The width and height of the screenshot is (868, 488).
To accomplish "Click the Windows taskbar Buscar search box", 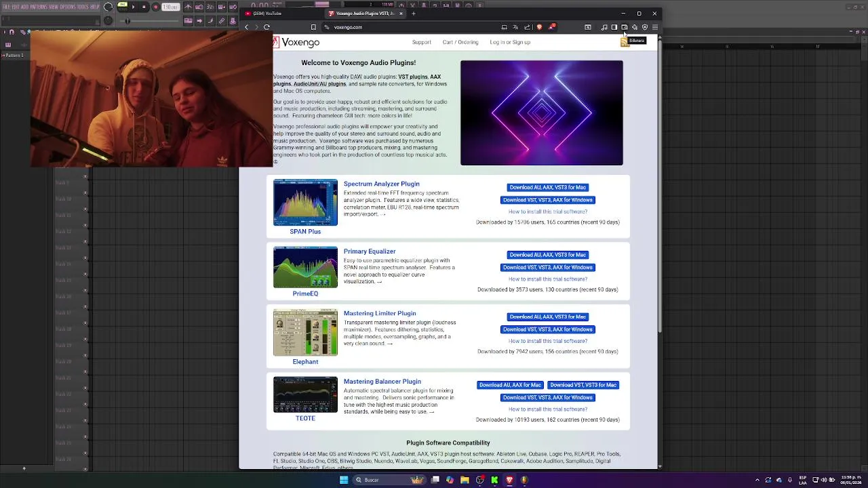I will [x=390, y=480].
